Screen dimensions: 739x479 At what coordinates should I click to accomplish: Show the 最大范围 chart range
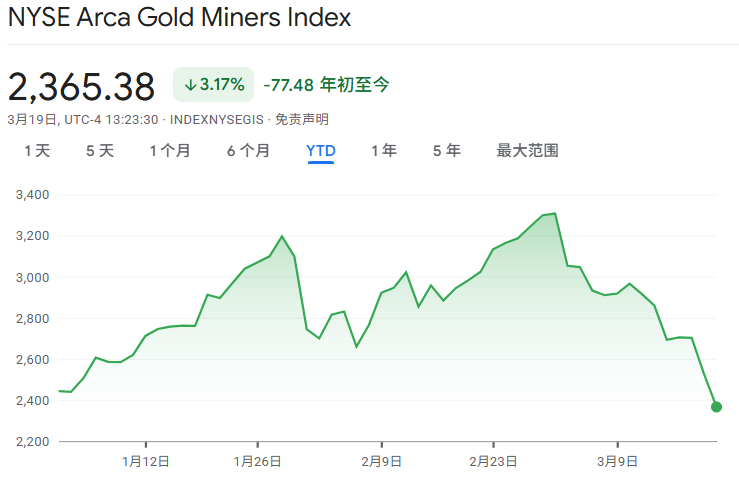click(x=527, y=151)
